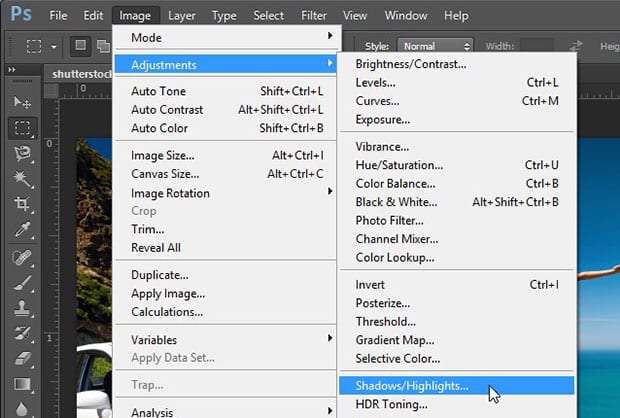
Task: Choose Shadows/Highlights adjustment
Action: [x=456, y=386]
